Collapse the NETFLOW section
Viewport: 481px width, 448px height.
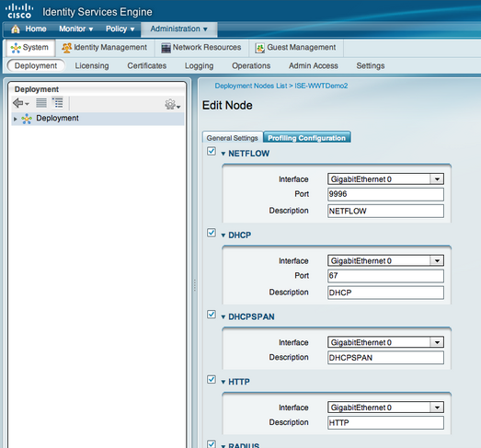pos(223,154)
